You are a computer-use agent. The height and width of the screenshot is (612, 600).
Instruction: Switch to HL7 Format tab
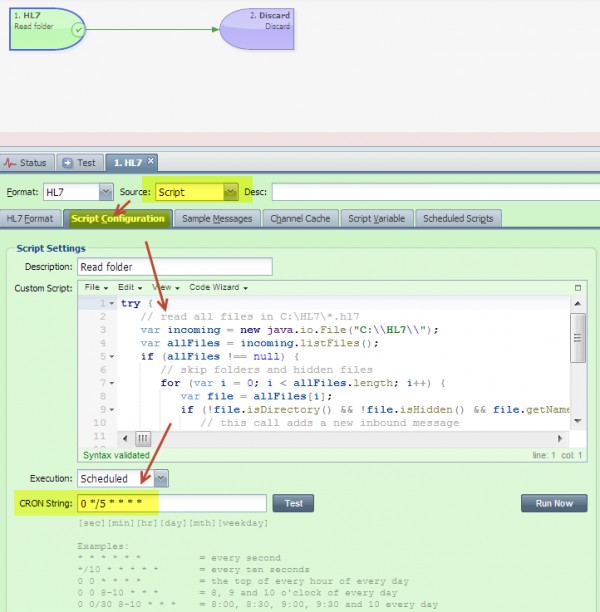[x=30, y=219]
